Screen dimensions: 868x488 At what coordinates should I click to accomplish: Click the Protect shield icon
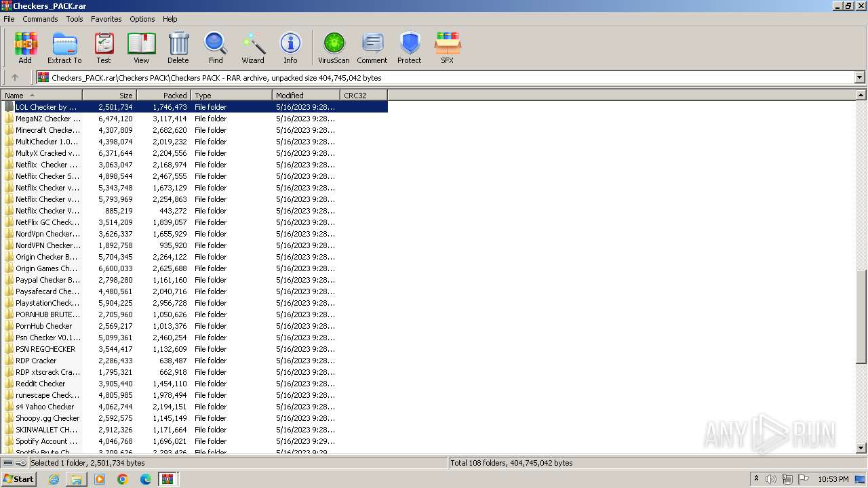(x=410, y=48)
